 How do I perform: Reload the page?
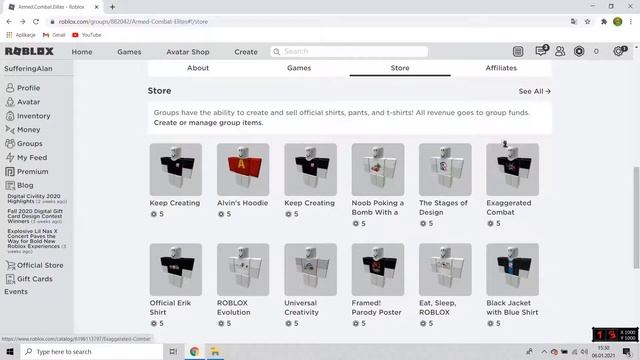pyautogui.click(x=36, y=22)
